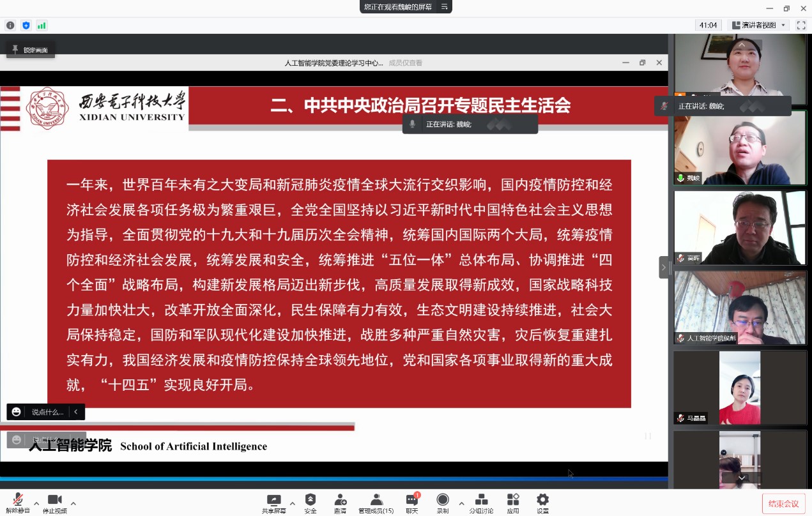The height and width of the screenshot is (516, 812).
Task: Open the 演讲者视图 view dropdown
Action: (x=758, y=25)
